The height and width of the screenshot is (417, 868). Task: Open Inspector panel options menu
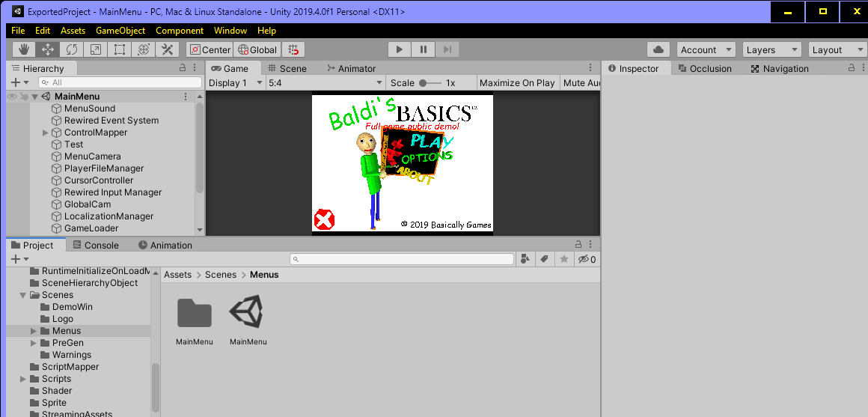pyautogui.click(x=863, y=67)
